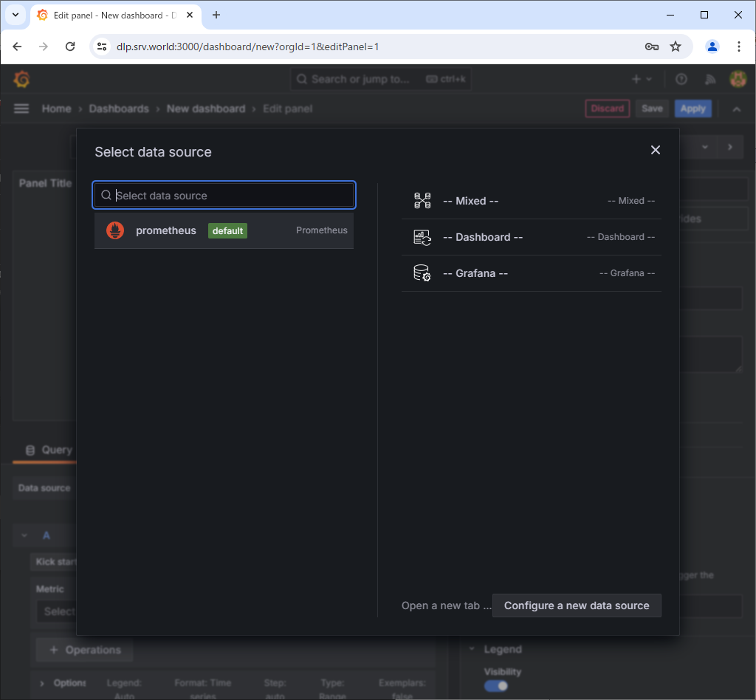Select the -- Grafana -- data source
756x700 pixels.
[x=532, y=273]
